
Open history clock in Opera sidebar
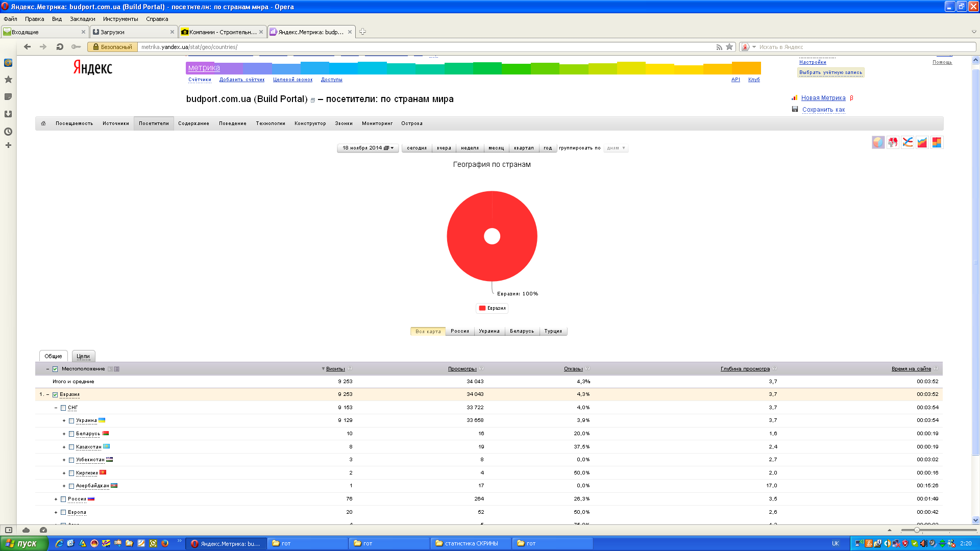(8, 132)
